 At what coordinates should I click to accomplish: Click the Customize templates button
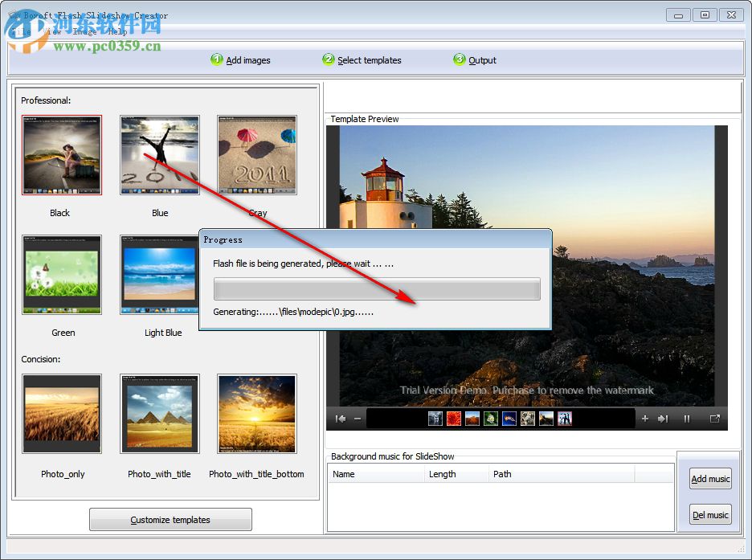click(170, 519)
